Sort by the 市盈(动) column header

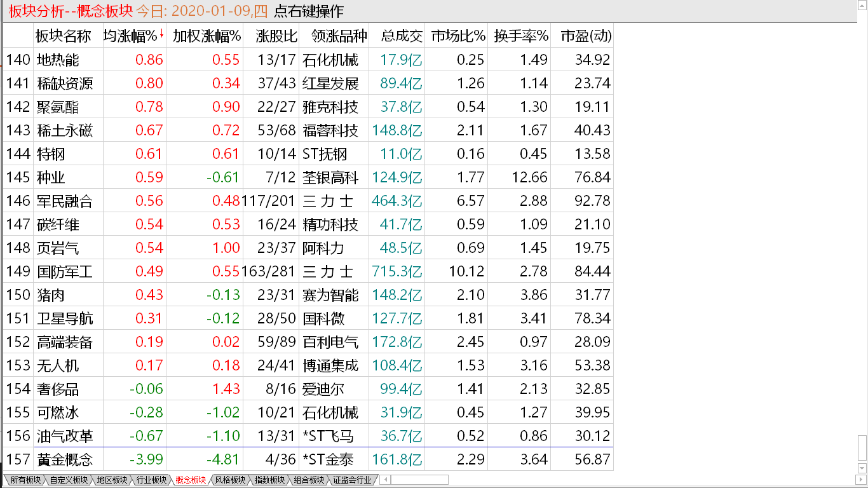point(586,36)
